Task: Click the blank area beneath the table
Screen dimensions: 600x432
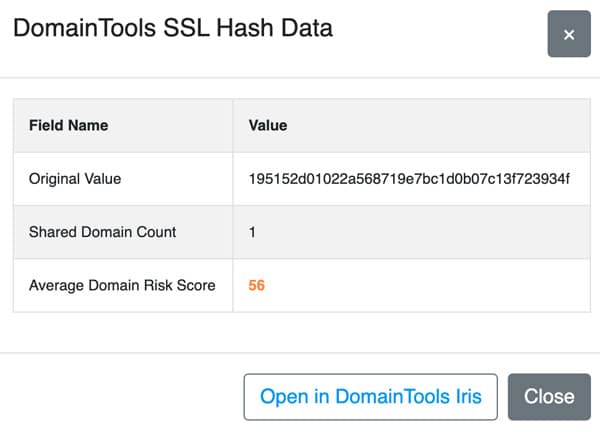Action: click(x=300, y=332)
